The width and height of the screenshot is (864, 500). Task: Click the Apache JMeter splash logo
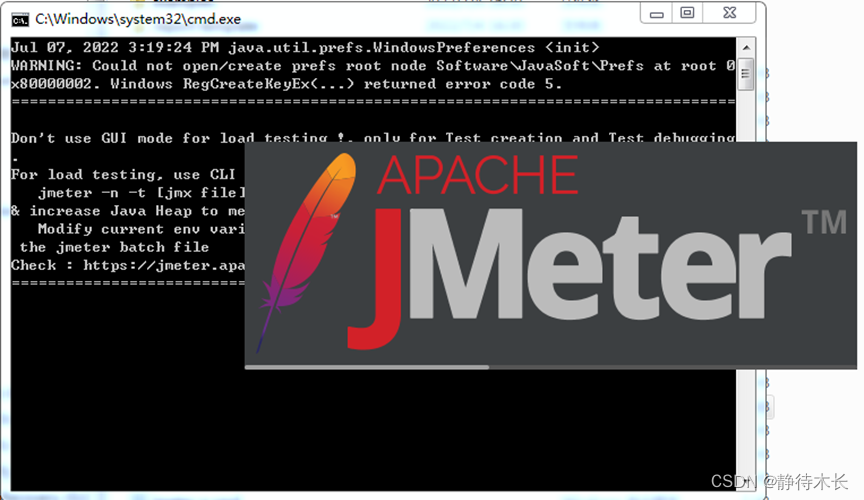550,254
